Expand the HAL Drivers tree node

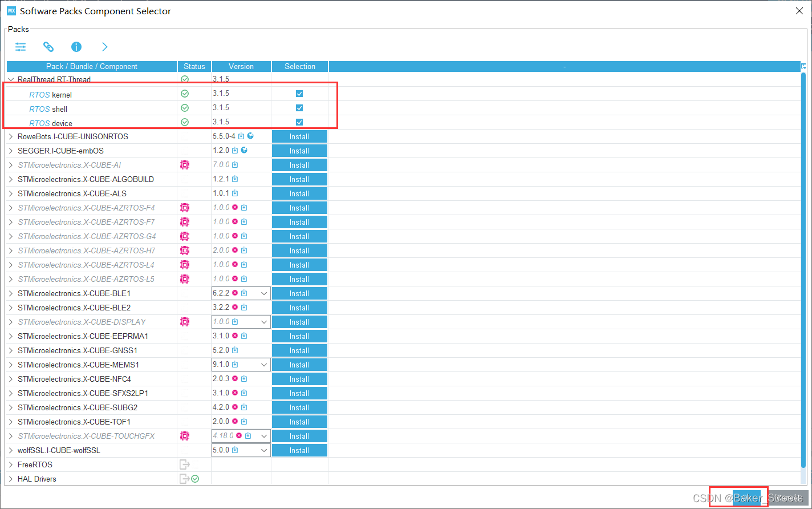pos(11,479)
